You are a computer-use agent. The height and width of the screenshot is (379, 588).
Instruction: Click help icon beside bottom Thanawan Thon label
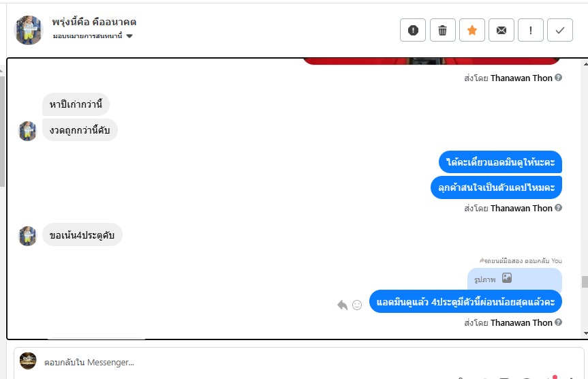click(559, 322)
